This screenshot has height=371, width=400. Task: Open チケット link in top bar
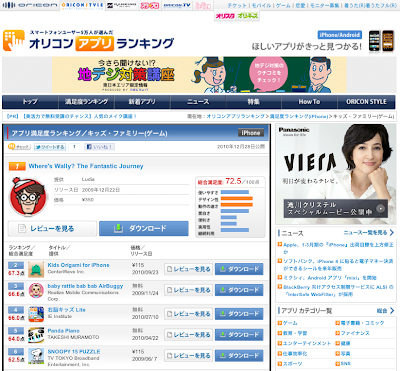click(x=237, y=5)
